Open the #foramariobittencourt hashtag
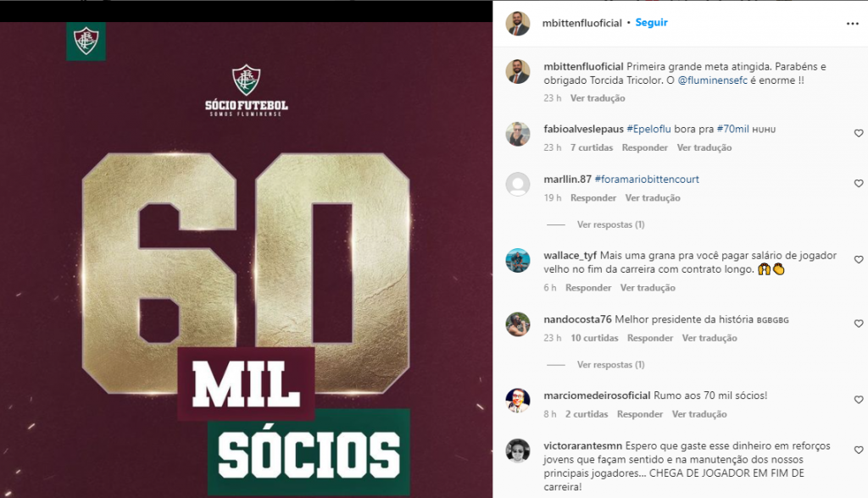The image size is (868, 498). point(647,180)
